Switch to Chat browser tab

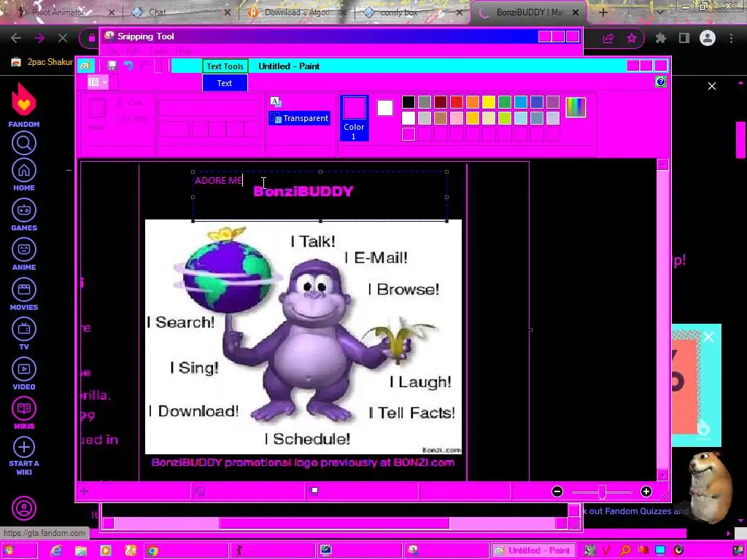pos(181,12)
